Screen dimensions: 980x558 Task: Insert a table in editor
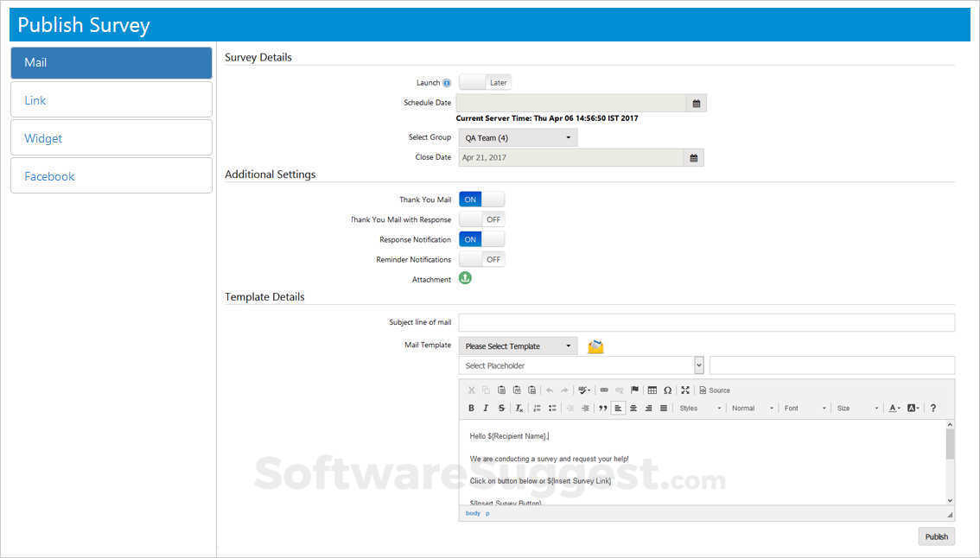click(652, 390)
